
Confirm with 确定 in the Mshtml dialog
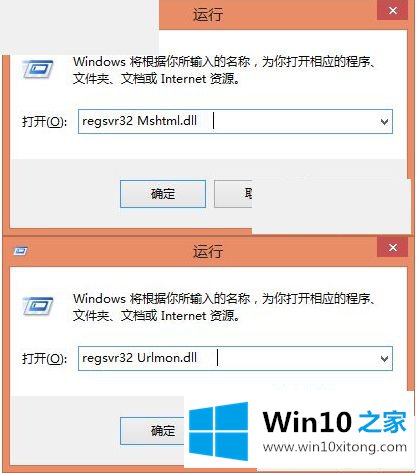click(x=163, y=194)
